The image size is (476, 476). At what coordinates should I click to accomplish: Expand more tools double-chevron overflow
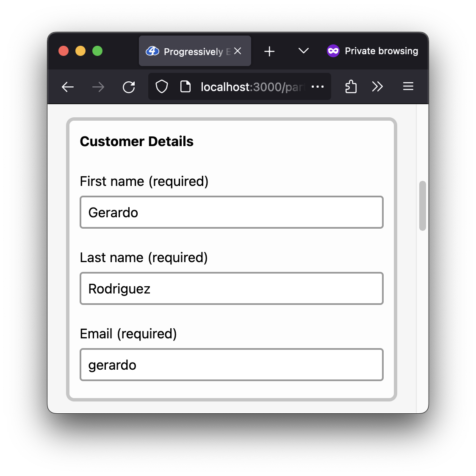377,87
